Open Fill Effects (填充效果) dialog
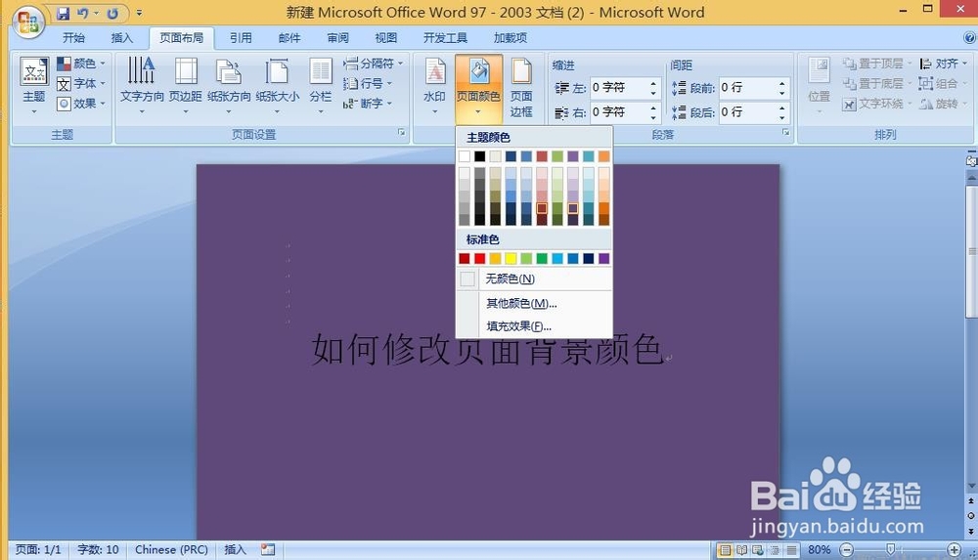The width and height of the screenshot is (978, 560). pos(534,325)
